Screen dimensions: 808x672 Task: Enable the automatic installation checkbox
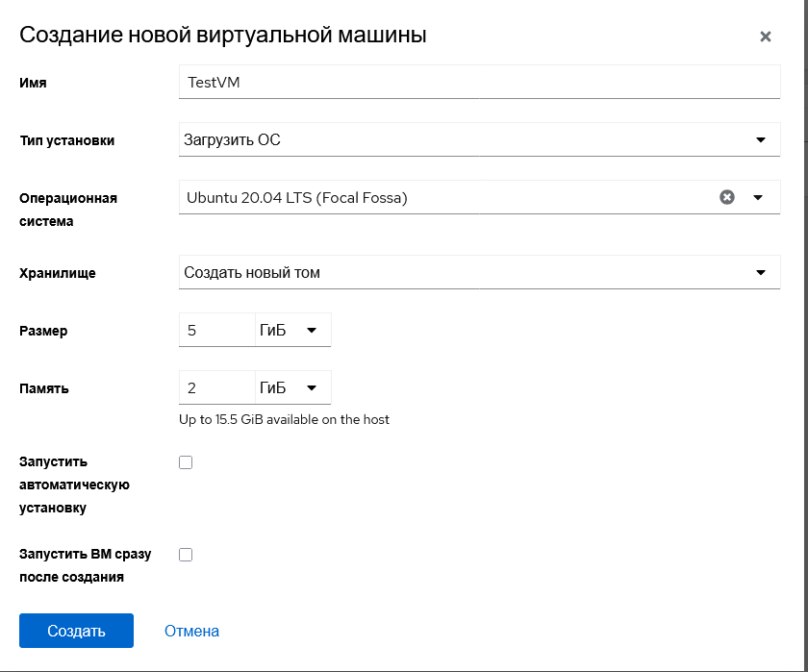186,462
